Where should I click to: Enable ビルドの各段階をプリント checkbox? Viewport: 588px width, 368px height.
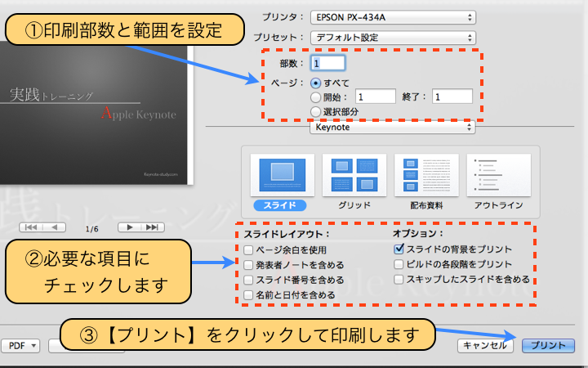[x=399, y=264]
